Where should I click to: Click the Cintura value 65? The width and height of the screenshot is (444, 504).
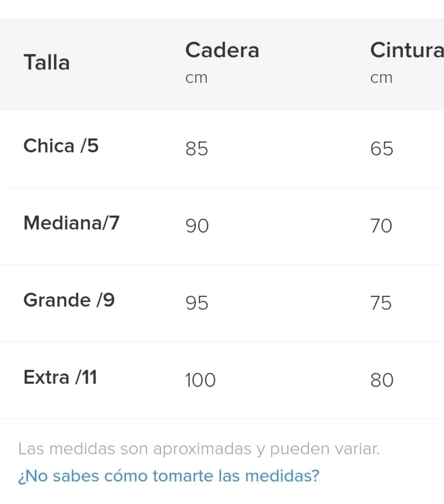[x=382, y=149]
